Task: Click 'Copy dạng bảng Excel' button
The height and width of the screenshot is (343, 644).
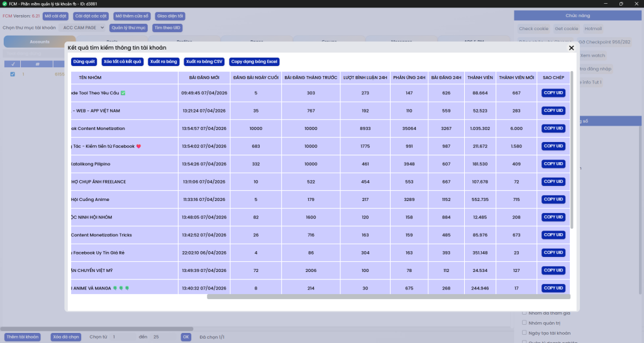Action: click(255, 62)
